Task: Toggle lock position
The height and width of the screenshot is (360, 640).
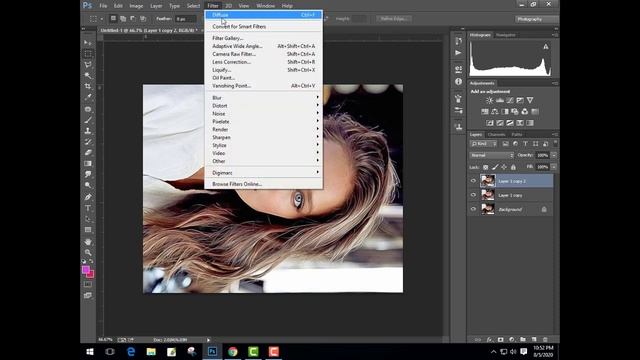Action: pos(504,167)
